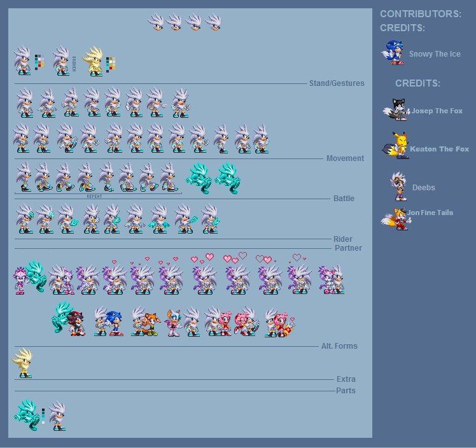Select the Deebs character sprite

pyautogui.click(x=398, y=186)
